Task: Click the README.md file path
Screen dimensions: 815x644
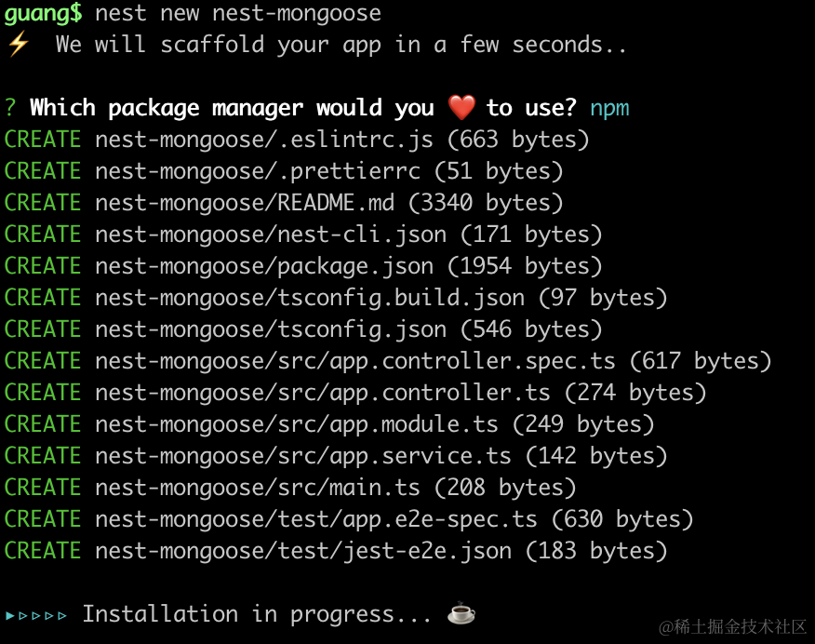Action: [x=245, y=203]
